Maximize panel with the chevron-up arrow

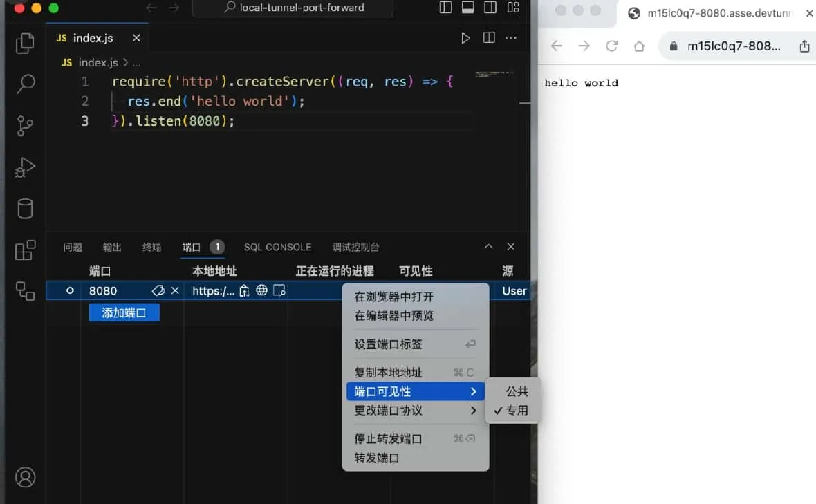[x=488, y=247]
